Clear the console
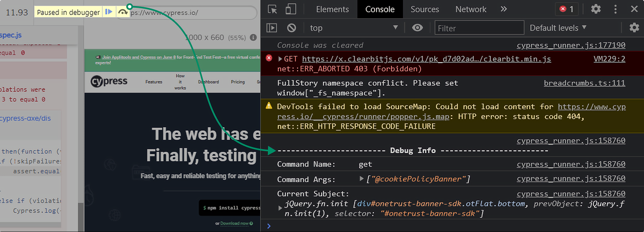This screenshot has height=232, width=644. [291, 27]
